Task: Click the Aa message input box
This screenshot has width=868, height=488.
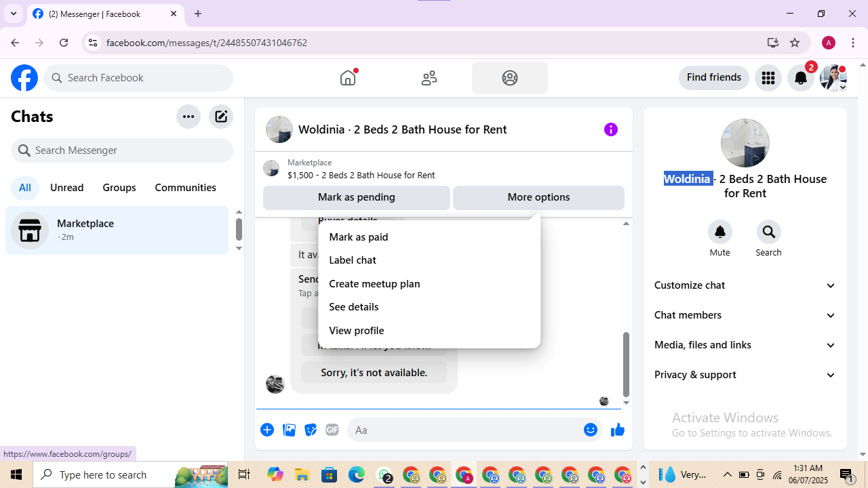Action: point(475,430)
